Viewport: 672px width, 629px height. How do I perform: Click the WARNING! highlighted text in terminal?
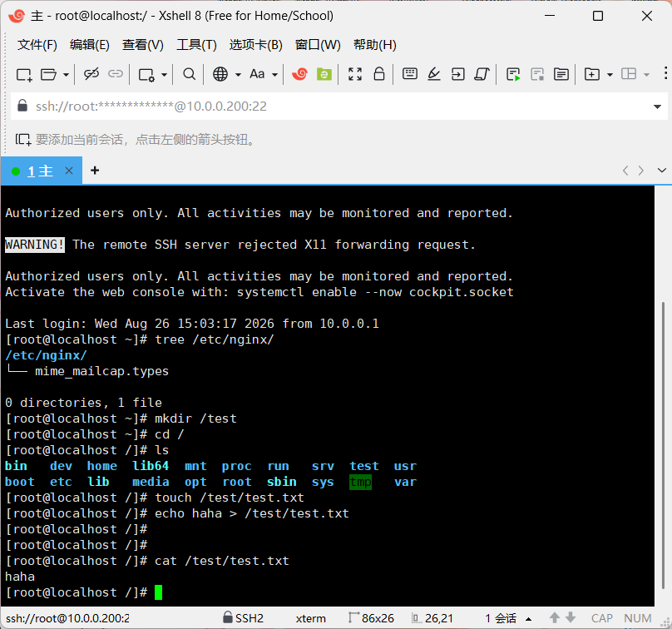click(x=35, y=245)
